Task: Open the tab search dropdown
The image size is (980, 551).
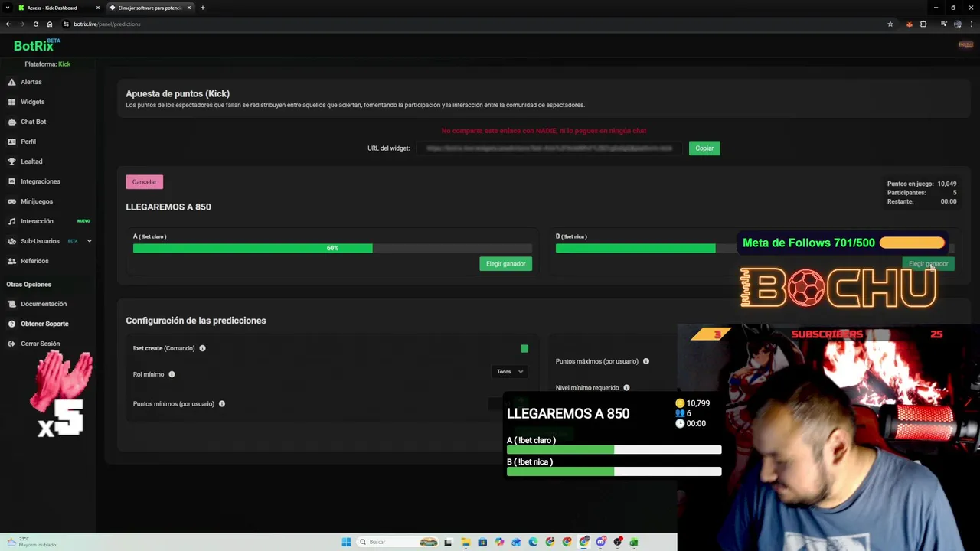Action: 6,8
